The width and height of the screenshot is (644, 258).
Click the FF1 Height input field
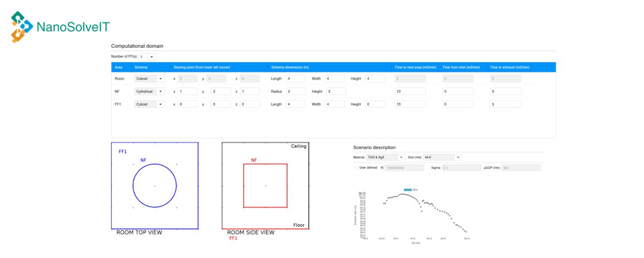(375, 105)
